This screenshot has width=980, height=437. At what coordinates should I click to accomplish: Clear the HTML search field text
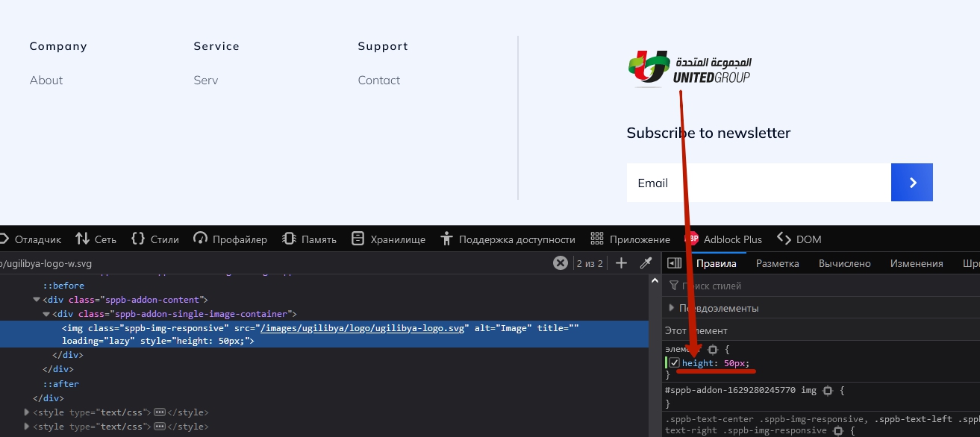pos(561,263)
